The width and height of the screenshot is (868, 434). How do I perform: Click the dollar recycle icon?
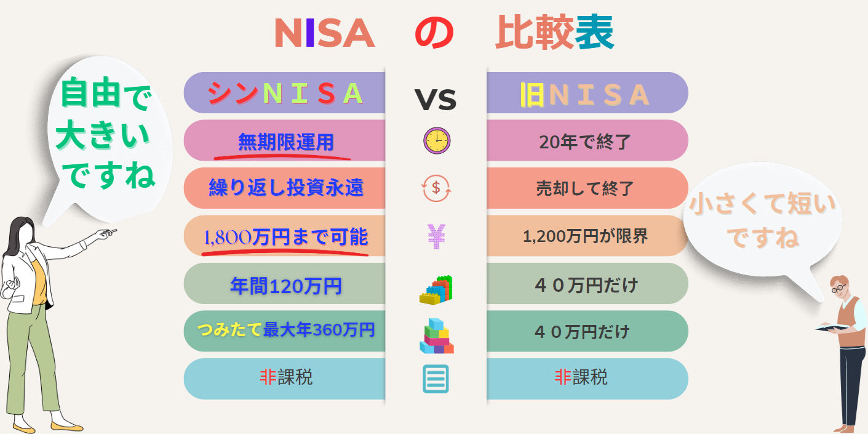[x=436, y=188]
